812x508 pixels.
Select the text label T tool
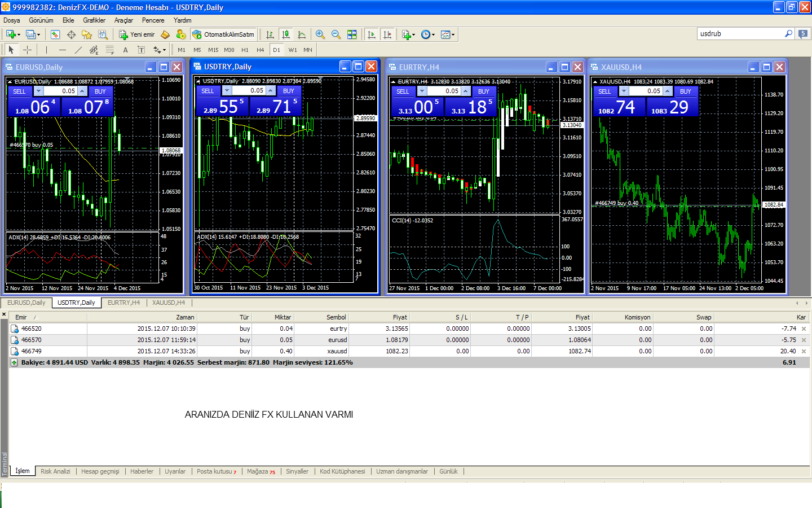[x=141, y=50]
